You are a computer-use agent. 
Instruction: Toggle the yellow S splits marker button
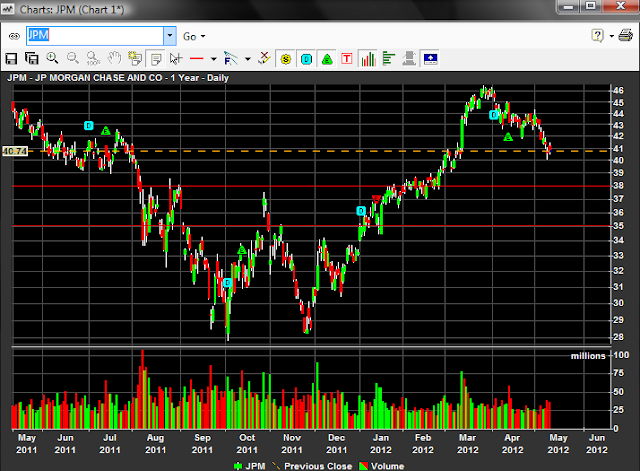(286, 60)
